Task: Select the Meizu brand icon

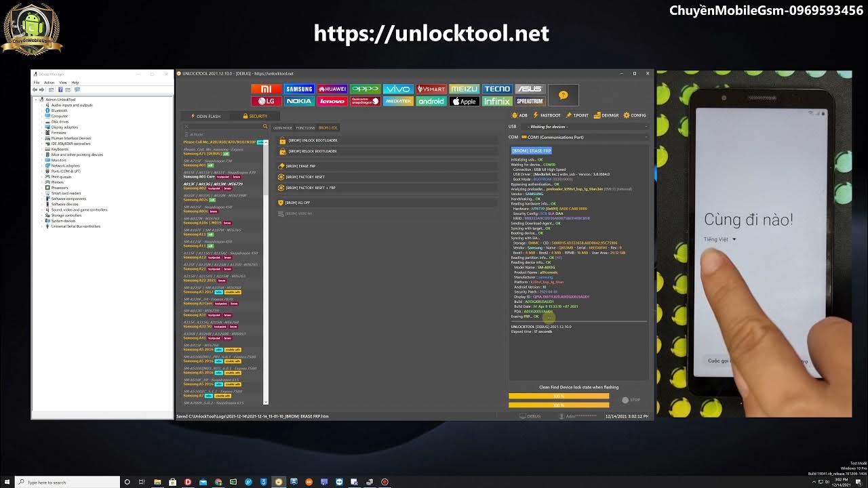Action: 464,89
